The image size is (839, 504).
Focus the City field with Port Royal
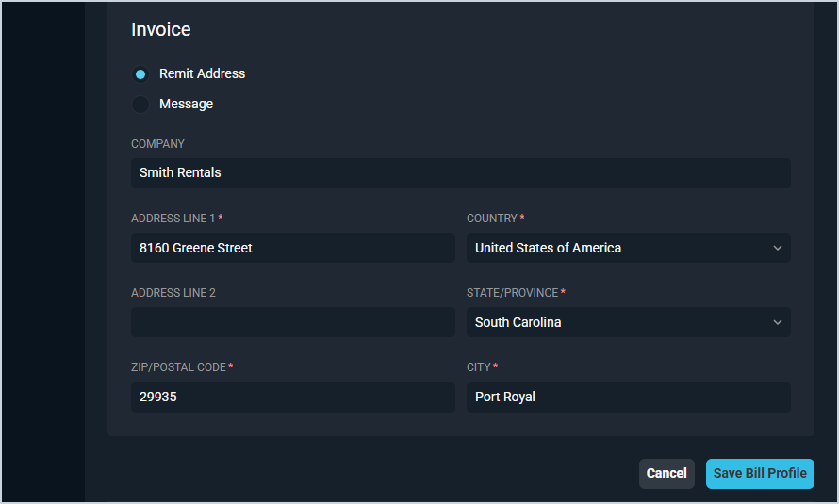point(628,397)
